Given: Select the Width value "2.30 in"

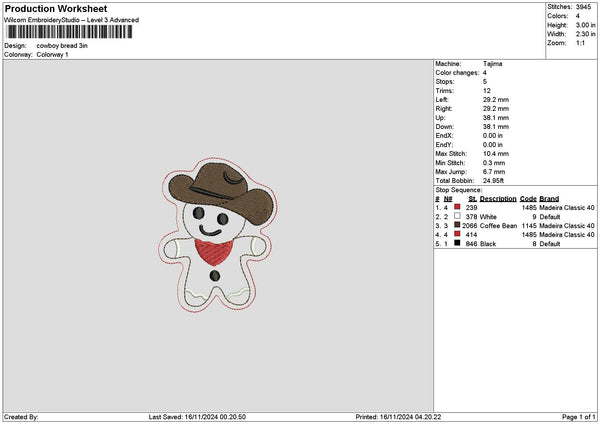Looking at the screenshot, I should tap(585, 34).
